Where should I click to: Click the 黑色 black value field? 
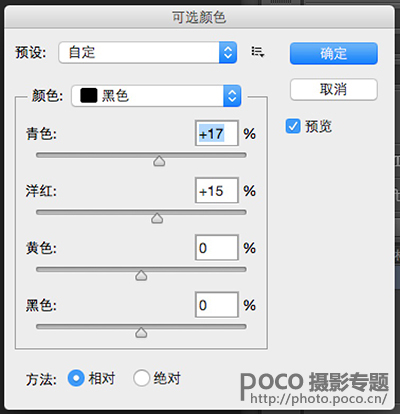click(217, 305)
